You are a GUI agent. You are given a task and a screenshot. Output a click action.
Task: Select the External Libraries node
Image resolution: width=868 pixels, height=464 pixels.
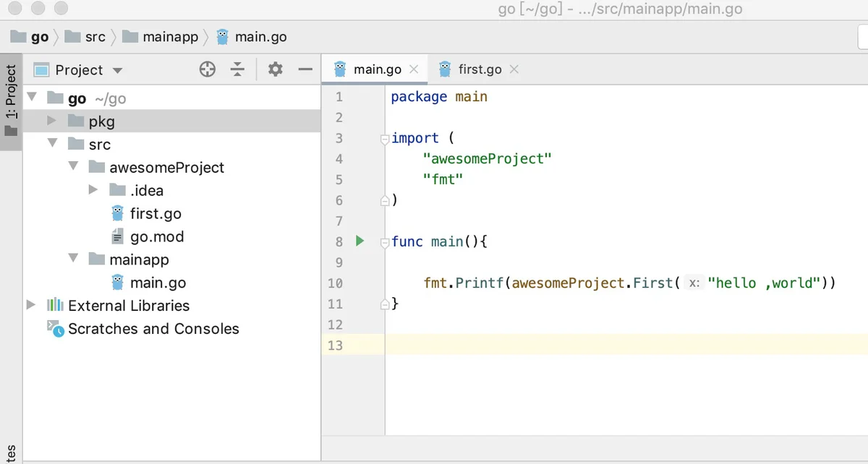click(x=129, y=306)
